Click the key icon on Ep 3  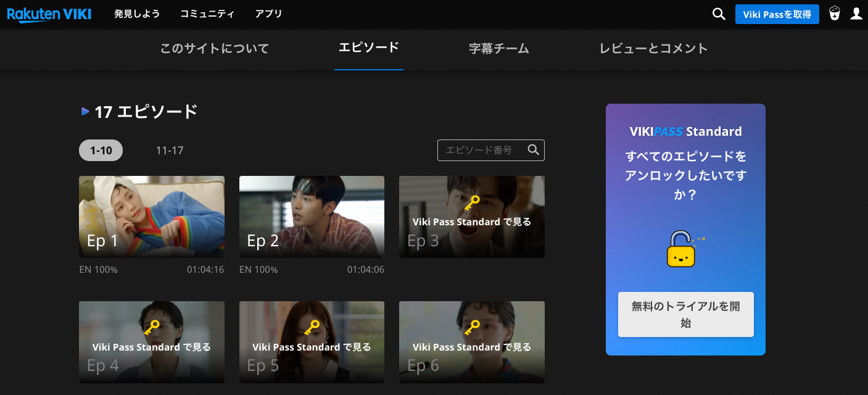pyautogui.click(x=472, y=203)
